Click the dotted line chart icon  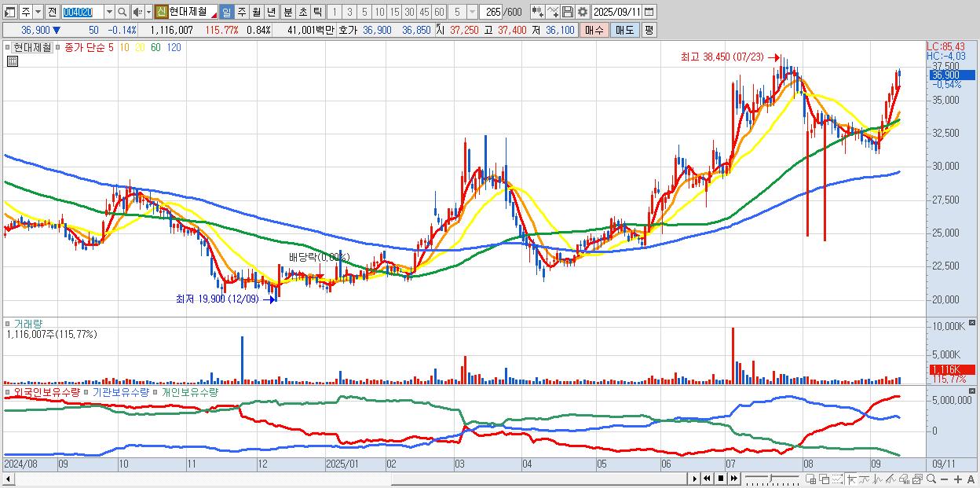(x=837, y=479)
